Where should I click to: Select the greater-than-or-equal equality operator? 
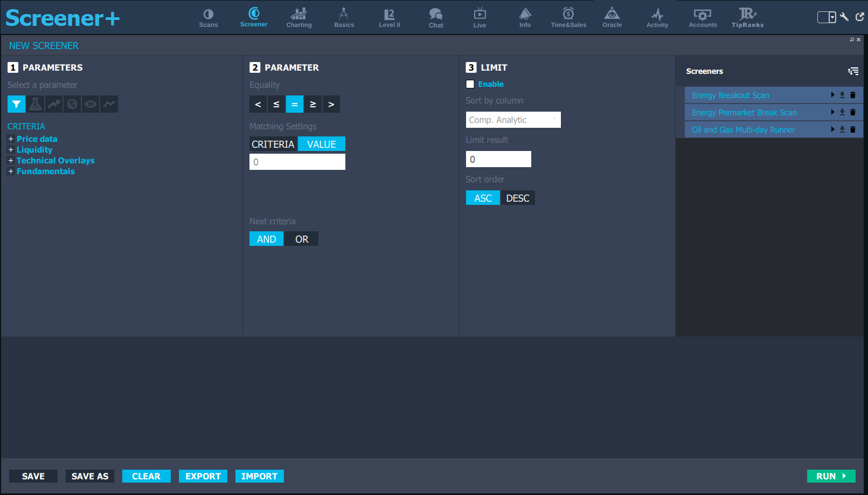[x=313, y=105]
